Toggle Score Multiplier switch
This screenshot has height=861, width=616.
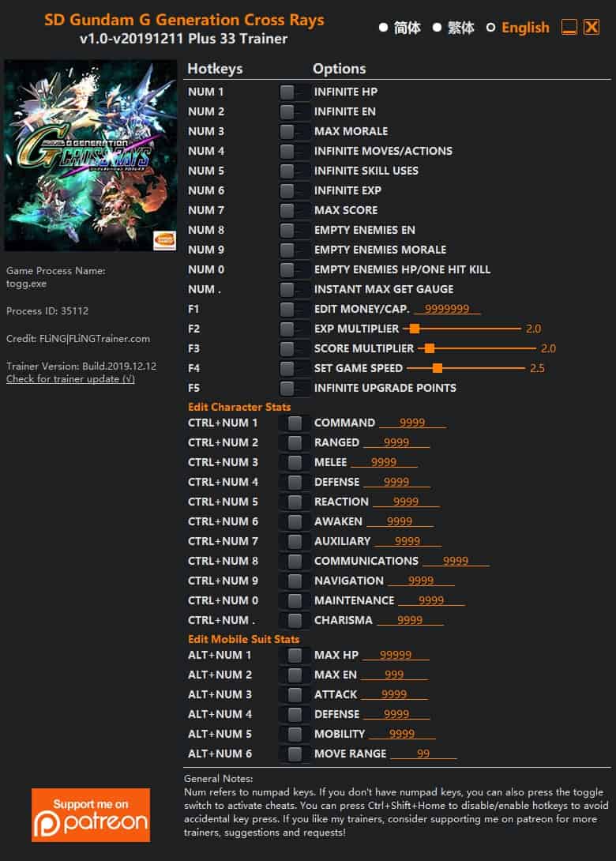tap(295, 348)
